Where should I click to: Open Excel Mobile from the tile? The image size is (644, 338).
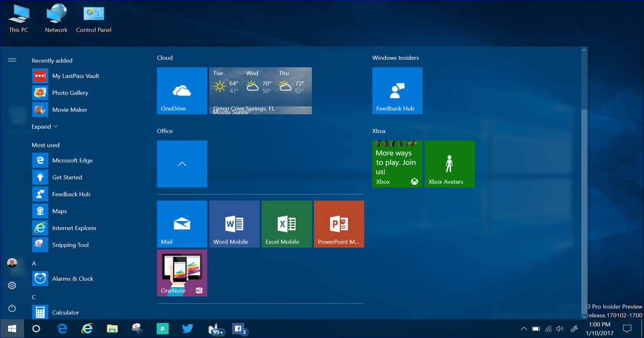click(x=286, y=224)
